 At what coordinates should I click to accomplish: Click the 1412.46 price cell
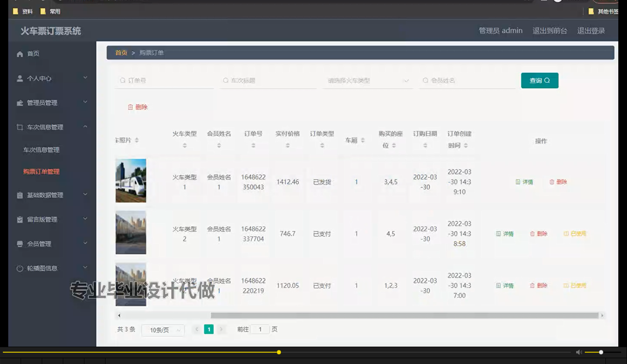[x=287, y=182]
